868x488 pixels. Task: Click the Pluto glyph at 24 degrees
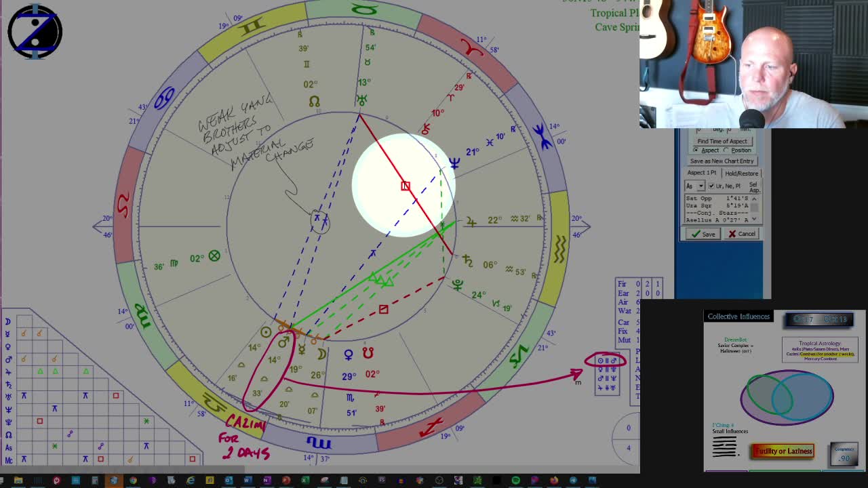click(458, 285)
